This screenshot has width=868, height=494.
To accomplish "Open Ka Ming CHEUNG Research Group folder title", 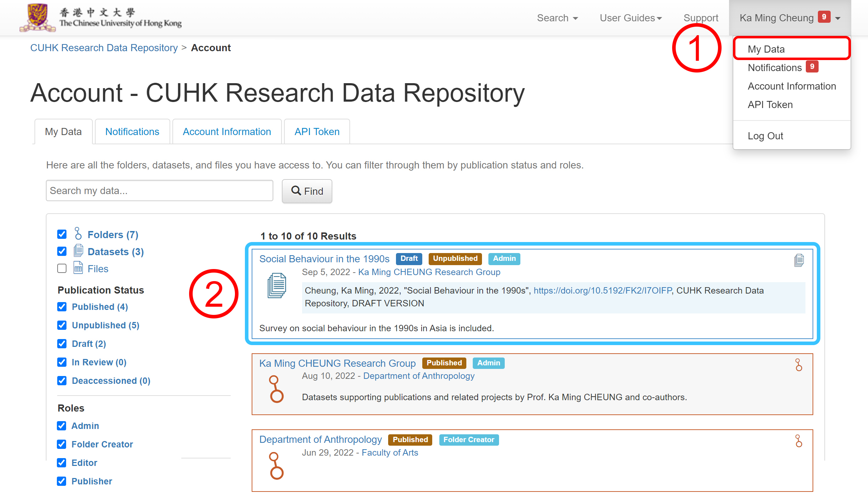I will pos(337,363).
